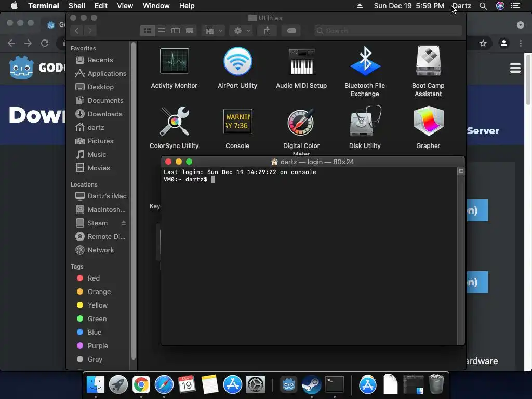This screenshot has height=399, width=532.
Task: Open Launchpad from the Dock
Action: (x=118, y=385)
